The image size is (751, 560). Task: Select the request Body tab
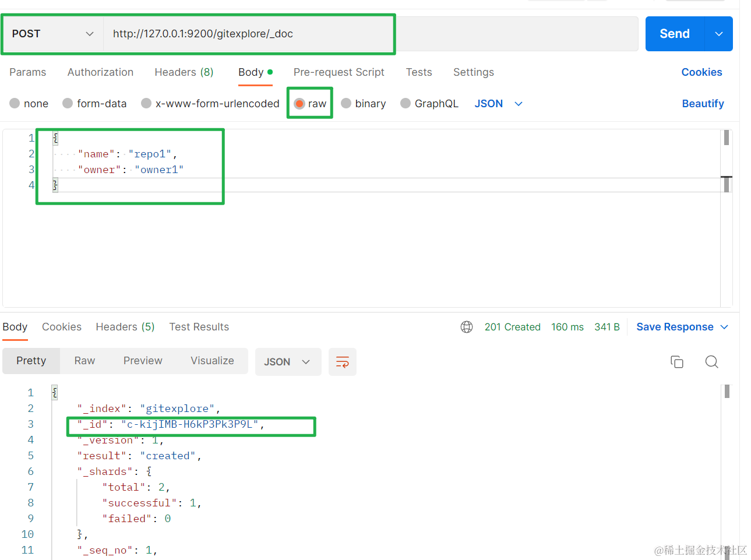pyautogui.click(x=255, y=72)
